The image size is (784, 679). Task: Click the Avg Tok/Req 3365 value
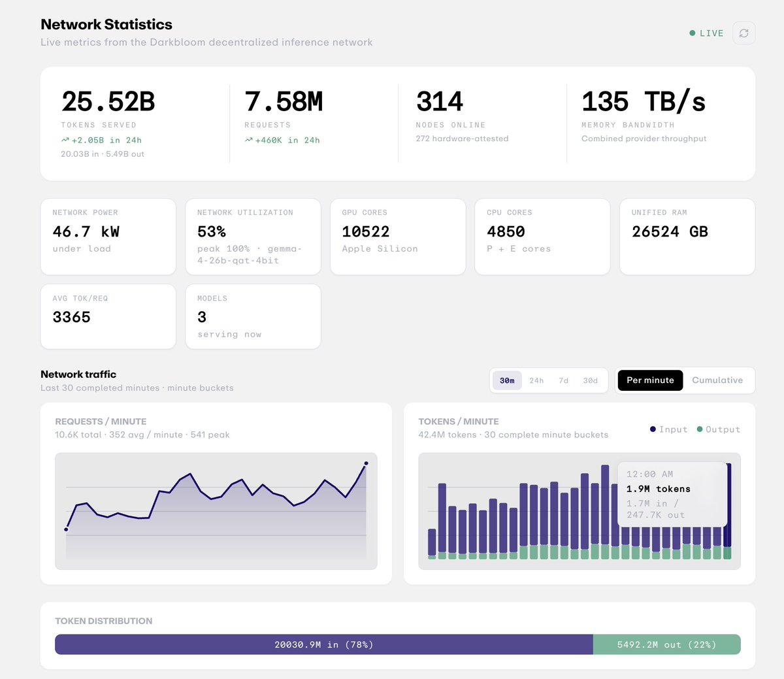[x=71, y=317]
